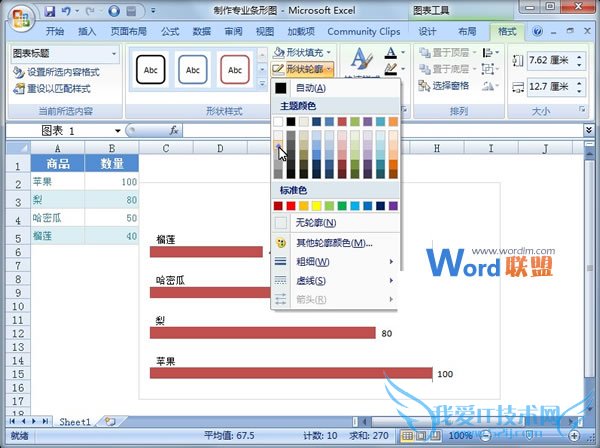The image size is (600, 448).
Task: Choose 自动(A) outline color
Action: [336, 88]
